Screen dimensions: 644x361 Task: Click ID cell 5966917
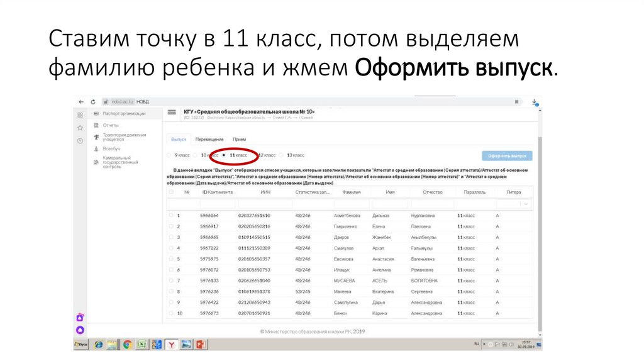209,226
